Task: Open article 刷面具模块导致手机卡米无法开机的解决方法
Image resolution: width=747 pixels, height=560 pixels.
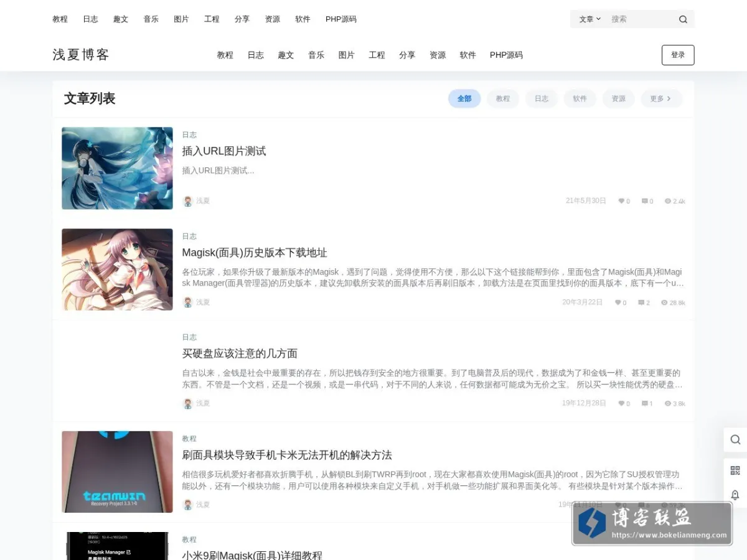Action: 287,455
